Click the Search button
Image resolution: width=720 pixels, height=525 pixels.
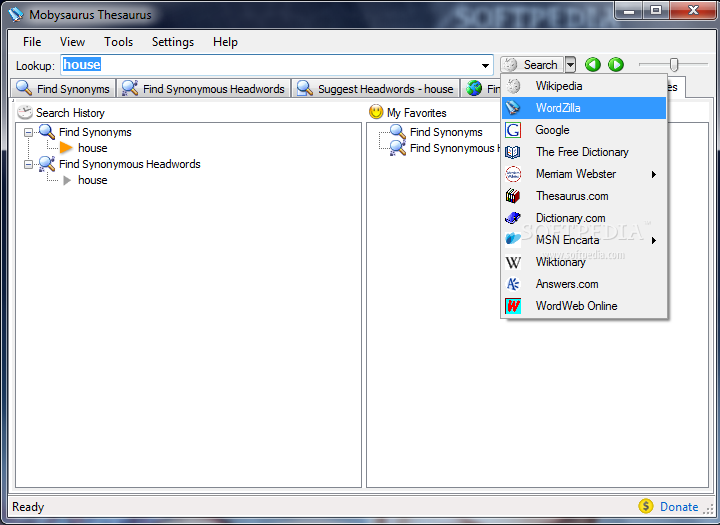pyautogui.click(x=532, y=65)
